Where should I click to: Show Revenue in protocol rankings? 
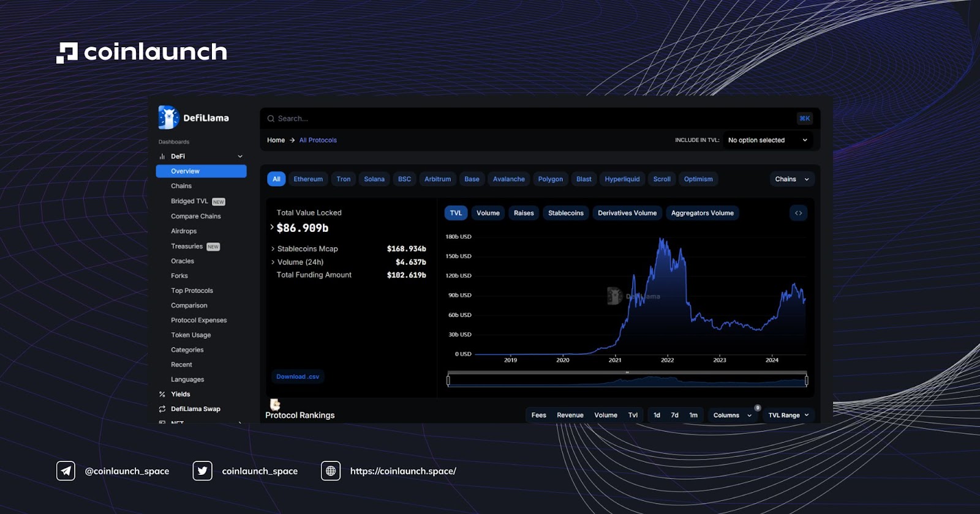(570, 415)
